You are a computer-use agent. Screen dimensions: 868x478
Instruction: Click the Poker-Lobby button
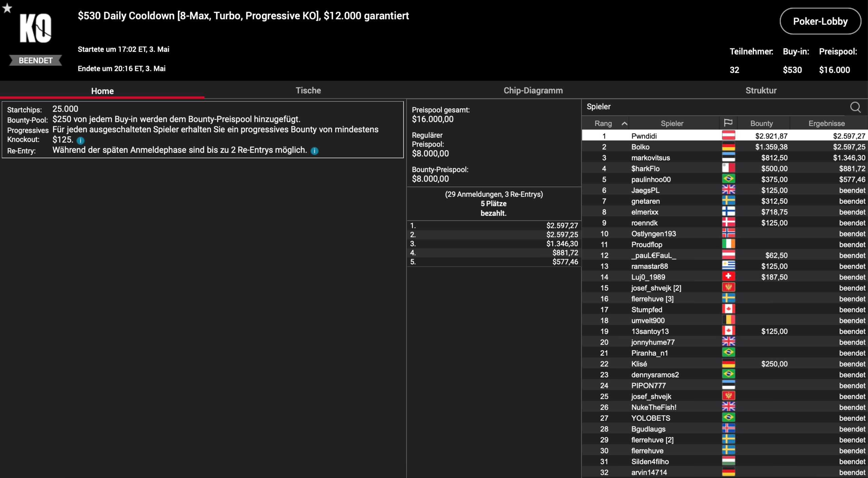pos(820,21)
